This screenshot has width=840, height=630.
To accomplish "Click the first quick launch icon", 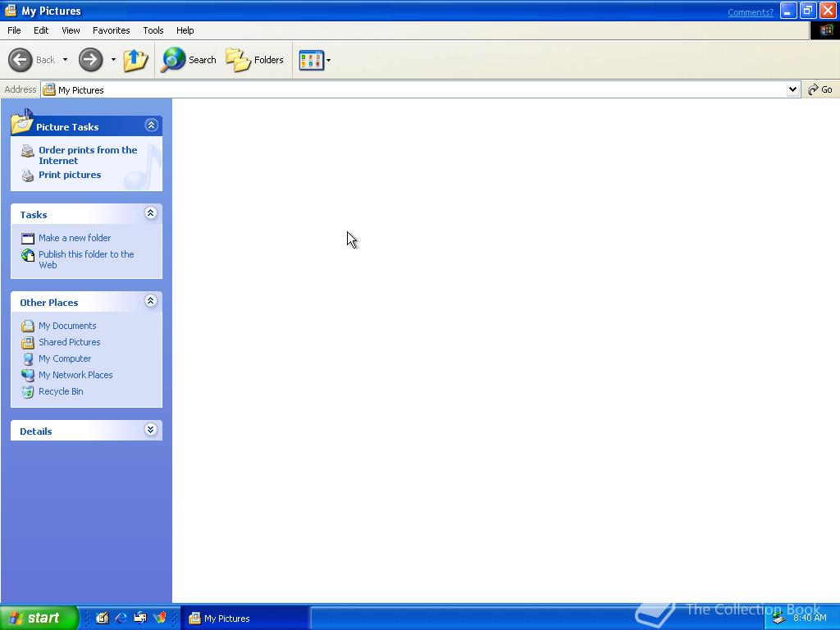I will [x=103, y=618].
